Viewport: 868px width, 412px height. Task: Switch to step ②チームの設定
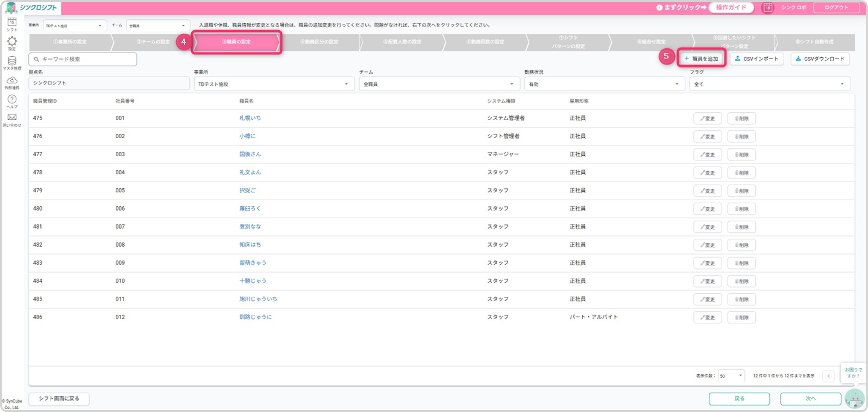153,42
